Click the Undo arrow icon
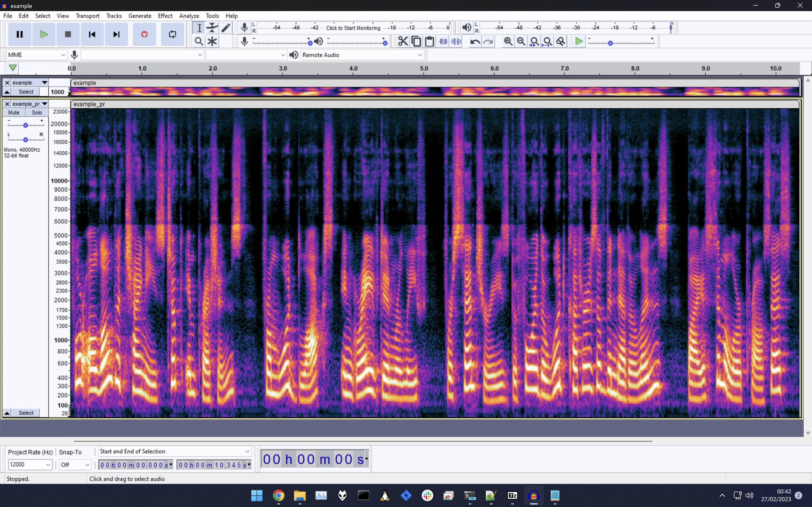The width and height of the screenshot is (812, 507). point(475,42)
